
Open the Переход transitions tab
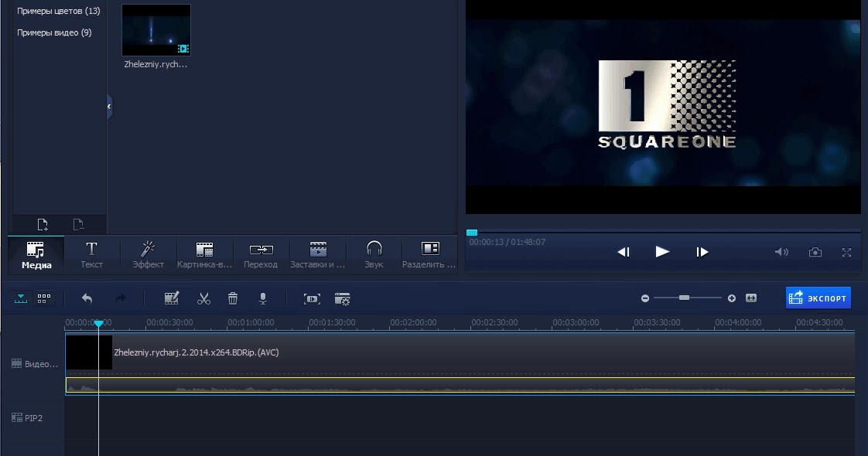(261, 255)
